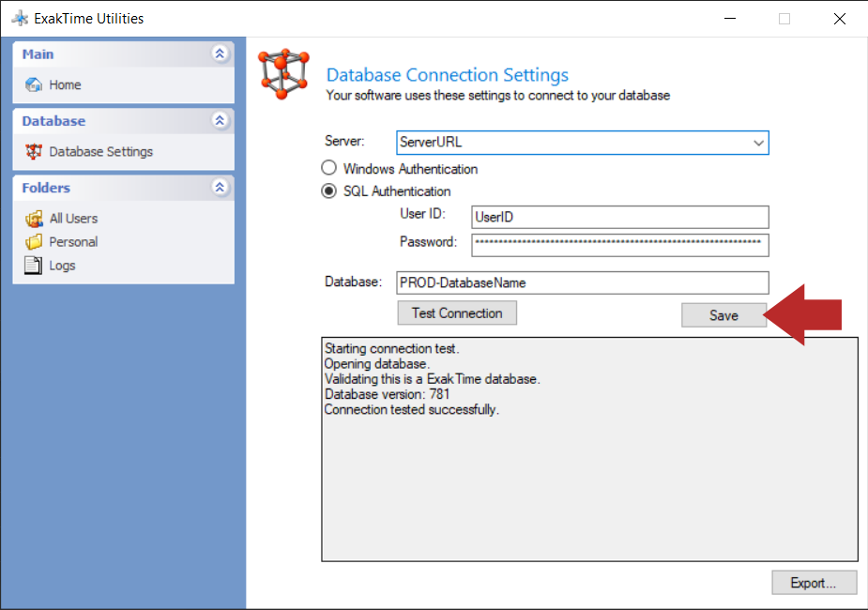Screen dimensions: 868x610
Task: Collapse the Folders panel chevron
Action: click(220, 187)
